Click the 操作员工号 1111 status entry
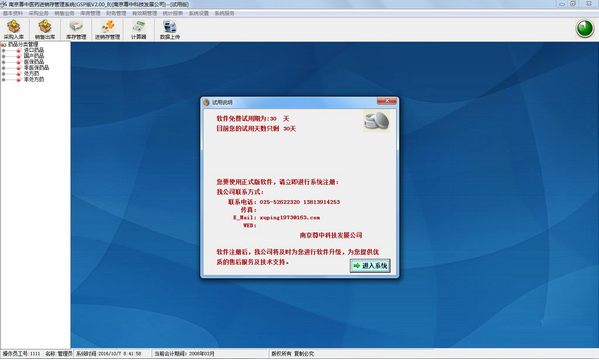Screen dimensions: 599x360 pyautogui.click(x=21, y=354)
